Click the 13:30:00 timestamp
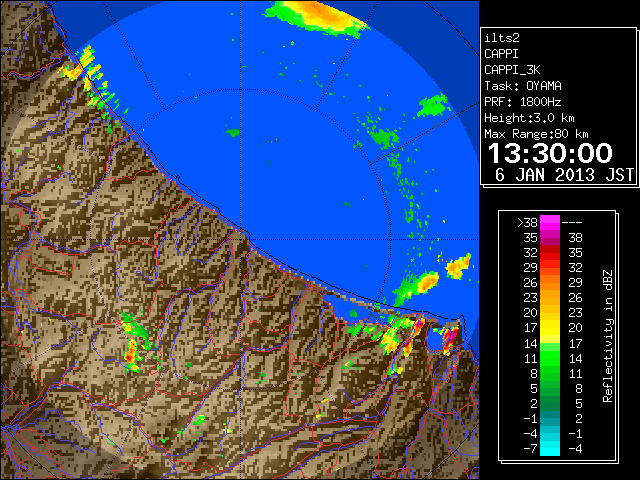The width and height of the screenshot is (640, 480). [550, 153]
